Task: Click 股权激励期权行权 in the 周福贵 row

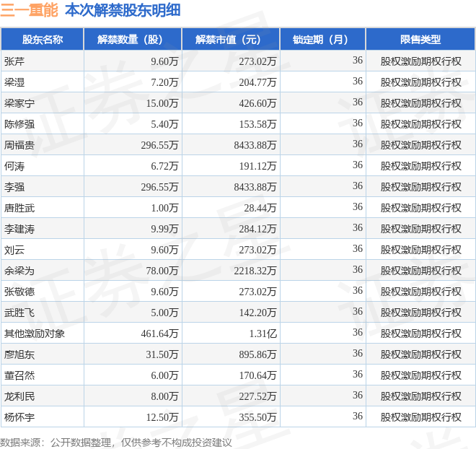Action: 420,145
